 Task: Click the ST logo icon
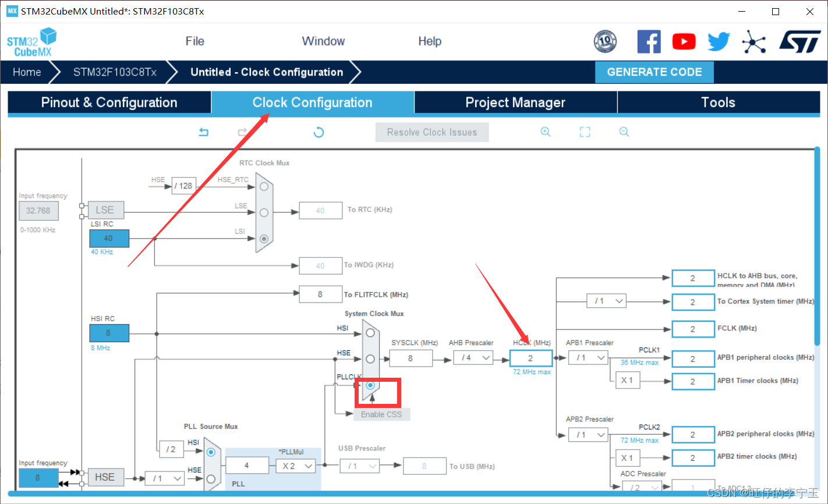pos(800,42)
